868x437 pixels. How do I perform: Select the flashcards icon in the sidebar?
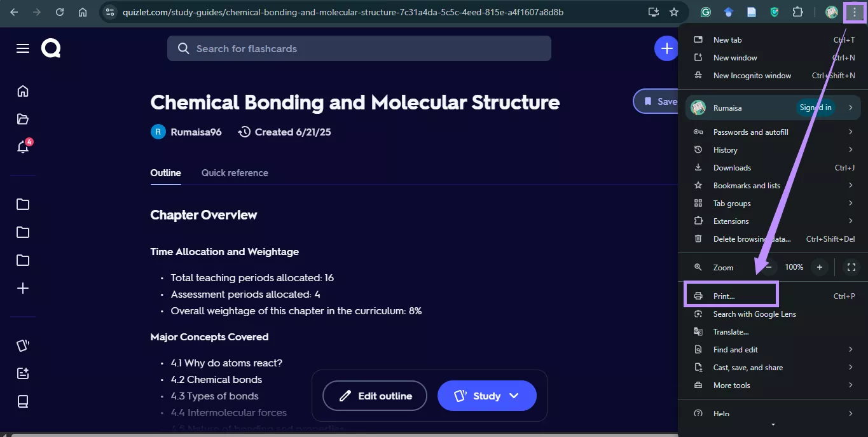pyautogui.click(x=22, y=345)
